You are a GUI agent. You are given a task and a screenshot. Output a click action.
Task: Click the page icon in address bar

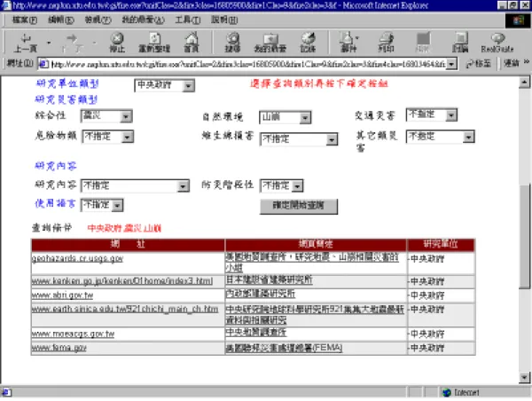[x=43, y=64]
